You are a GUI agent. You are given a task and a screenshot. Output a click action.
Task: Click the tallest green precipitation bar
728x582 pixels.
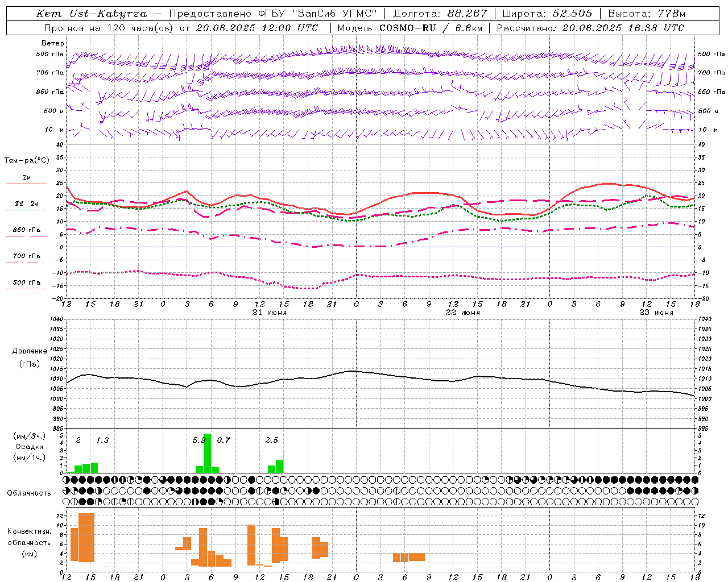(208, 453)
